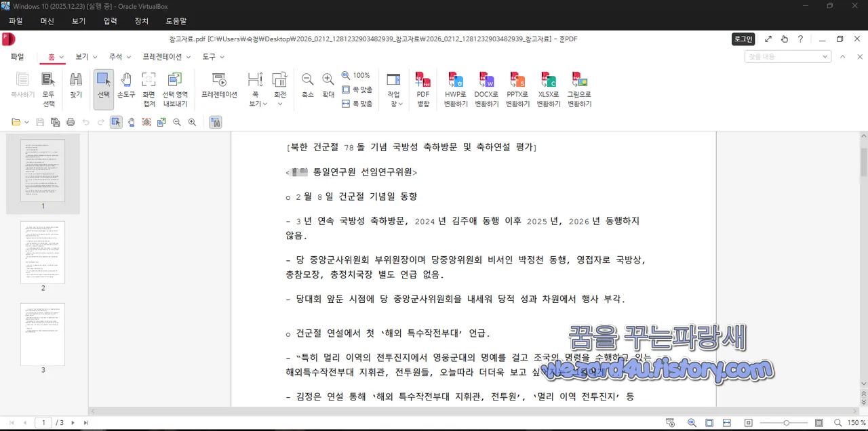Print the document from the quick toolbar
868x431 pixels.
pos(71,122)
